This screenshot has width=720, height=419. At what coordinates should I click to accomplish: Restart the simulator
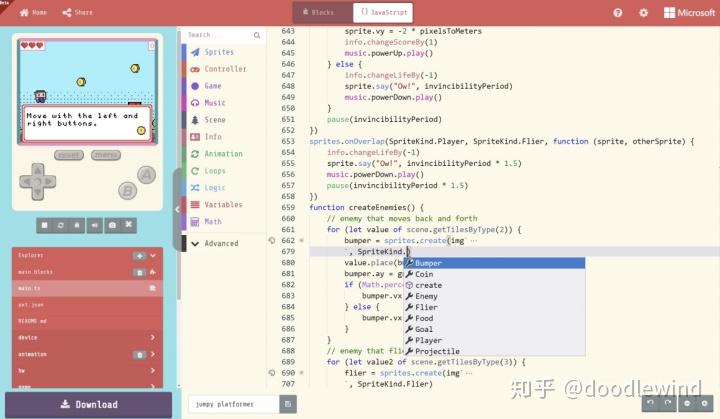click(x=61, y=225)
